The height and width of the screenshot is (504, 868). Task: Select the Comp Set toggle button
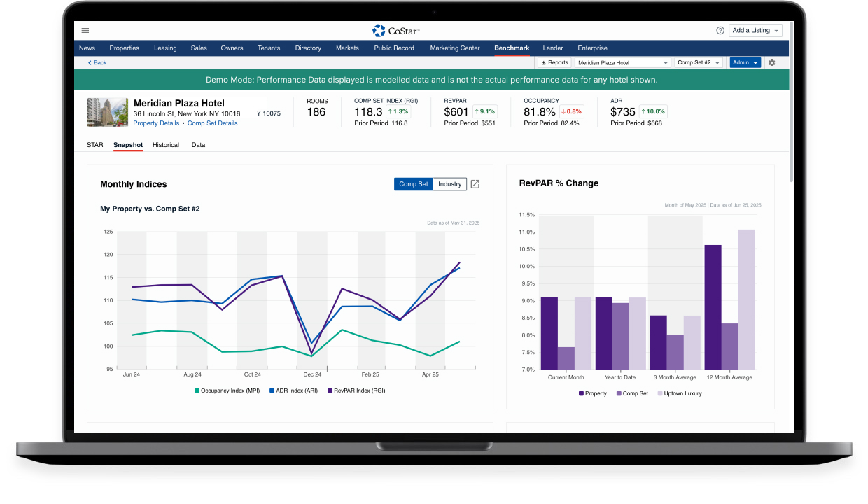click(x=414, y=184)
